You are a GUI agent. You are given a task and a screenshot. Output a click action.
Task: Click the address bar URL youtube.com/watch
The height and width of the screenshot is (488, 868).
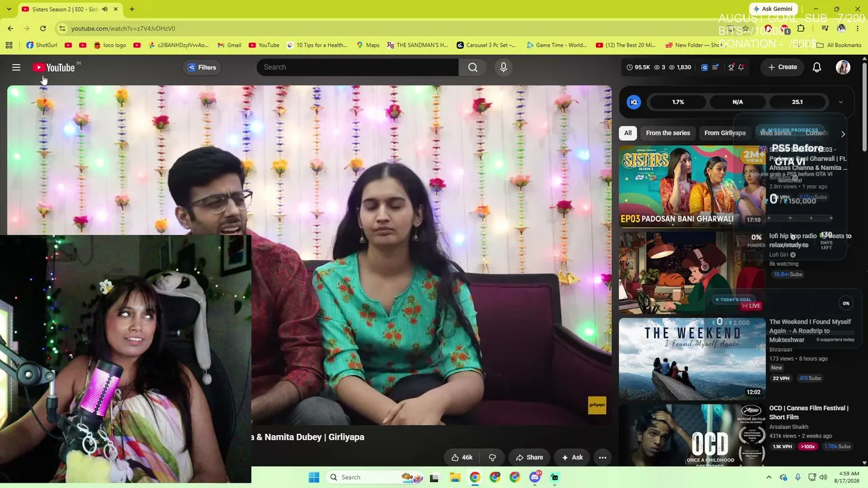tap(123, 28)
